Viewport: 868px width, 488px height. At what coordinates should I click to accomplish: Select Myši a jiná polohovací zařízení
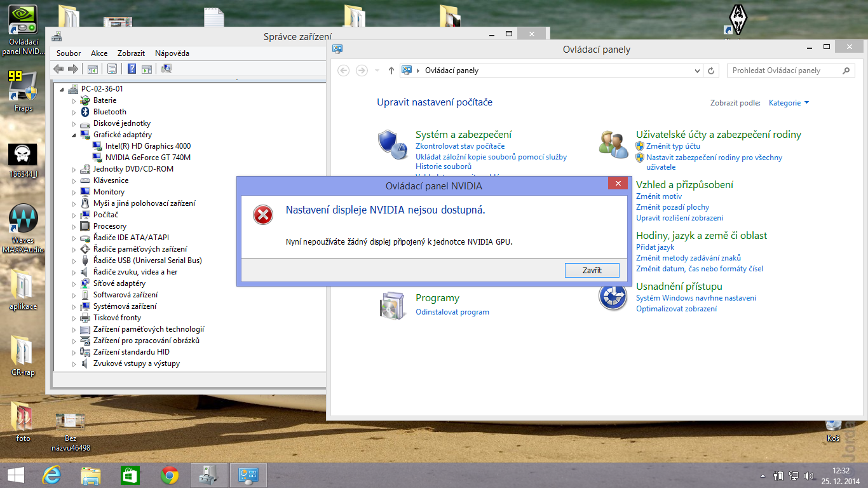pyautogui.click(x=144, y=203)
